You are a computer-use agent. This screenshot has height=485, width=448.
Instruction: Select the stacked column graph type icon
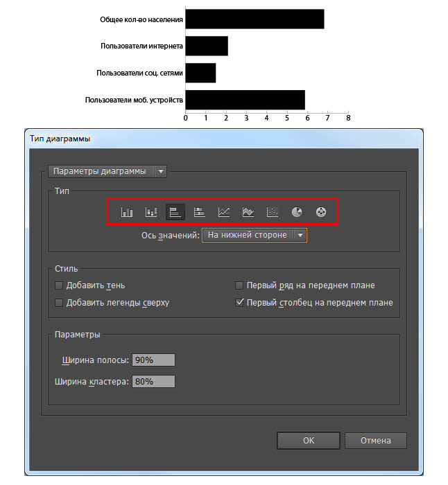(151, 213)
